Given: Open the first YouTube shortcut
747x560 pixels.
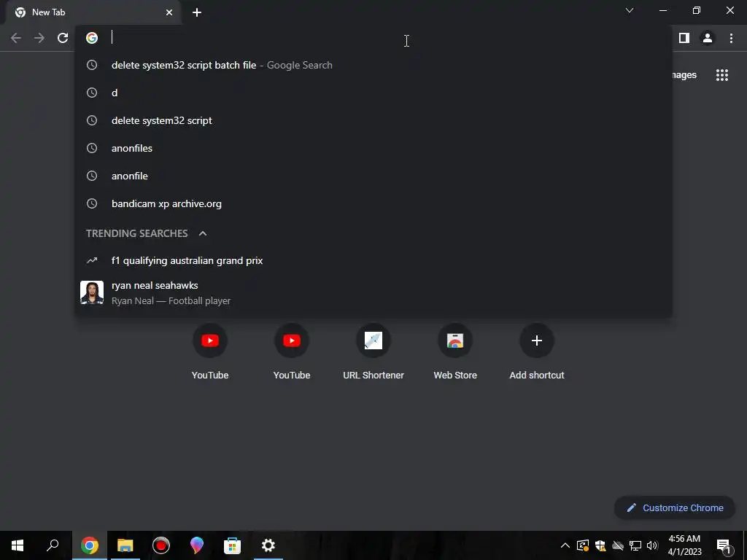Looking at the screenshot, I should pyautogui.click(x=209, y=351).
